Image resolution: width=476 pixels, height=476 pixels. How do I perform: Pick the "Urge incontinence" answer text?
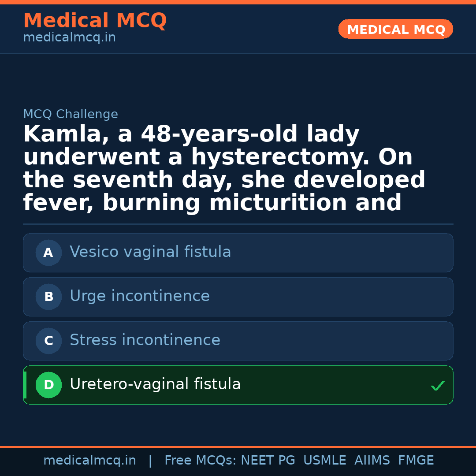click(x=140, y=296)
